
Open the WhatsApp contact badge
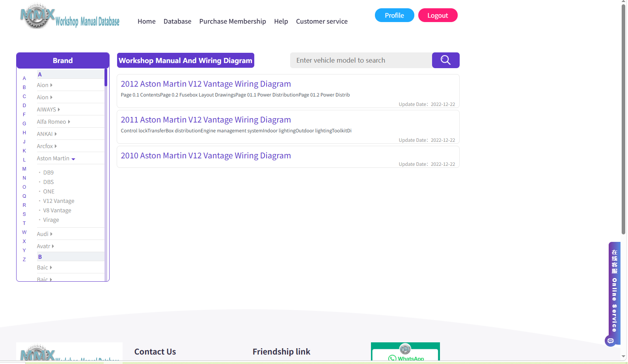(405, 352)
